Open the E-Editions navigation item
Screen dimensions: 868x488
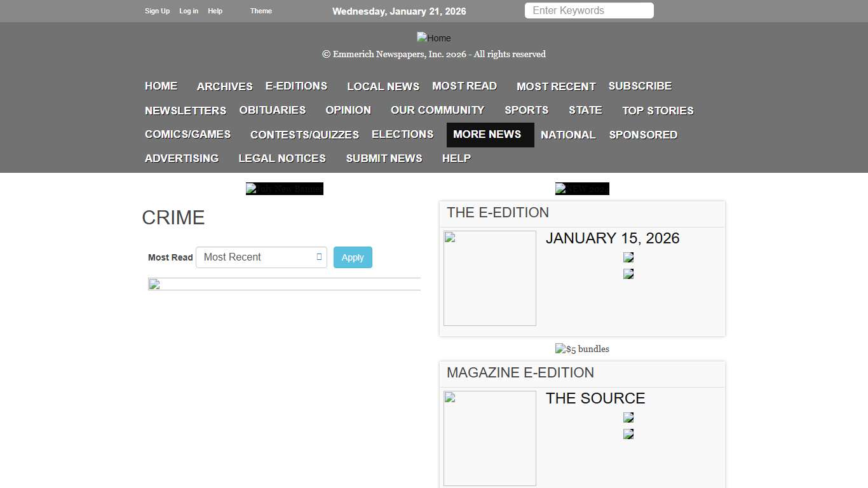tap(296, 86)
